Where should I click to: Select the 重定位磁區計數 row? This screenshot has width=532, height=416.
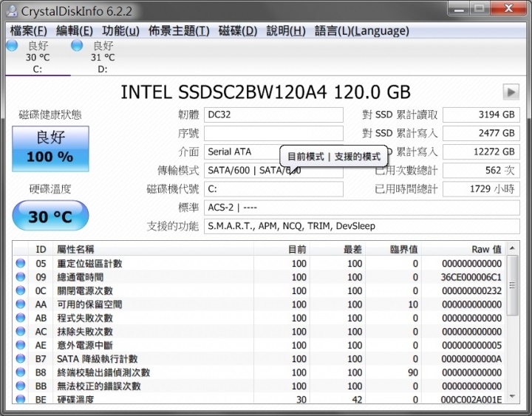tap(259, 263)
